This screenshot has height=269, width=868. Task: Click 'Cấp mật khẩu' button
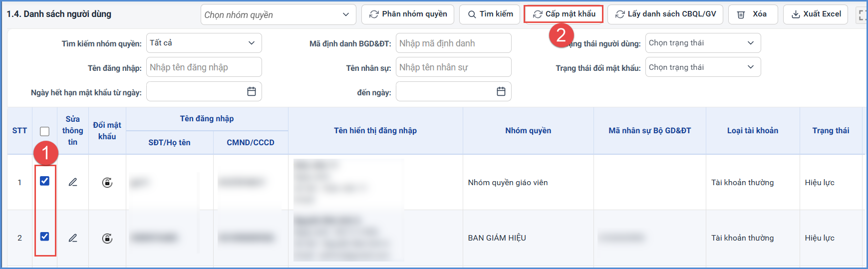[x=564, y=14]
